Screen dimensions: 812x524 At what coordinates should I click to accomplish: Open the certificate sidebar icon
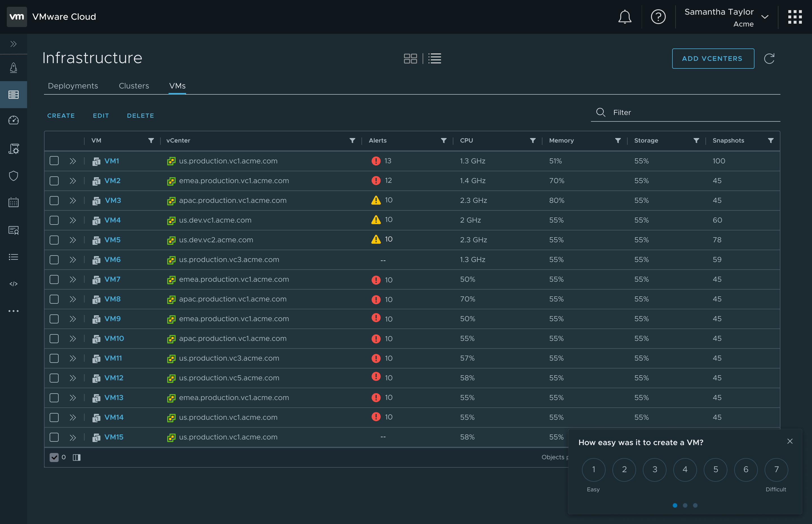tap(14, 230)
